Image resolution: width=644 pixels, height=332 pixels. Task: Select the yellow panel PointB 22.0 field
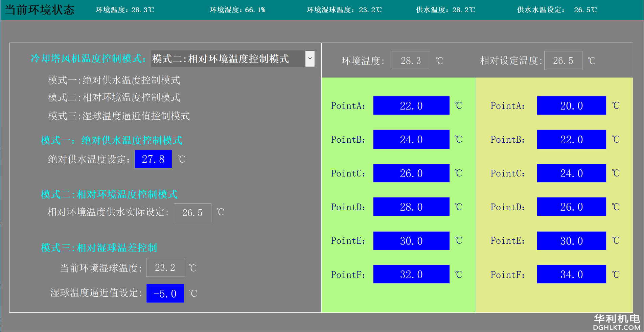[571, 139]
